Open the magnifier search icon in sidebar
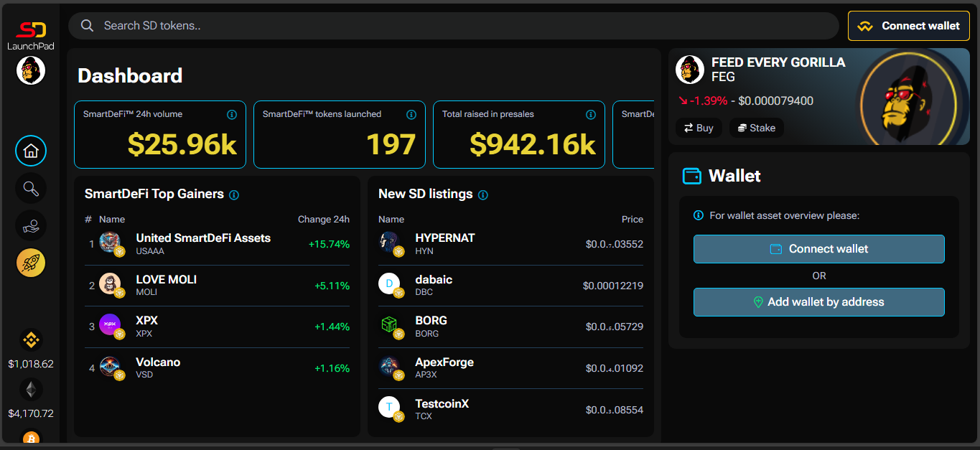The height and width of the screenshot is (450, 980). click(31, 189)
